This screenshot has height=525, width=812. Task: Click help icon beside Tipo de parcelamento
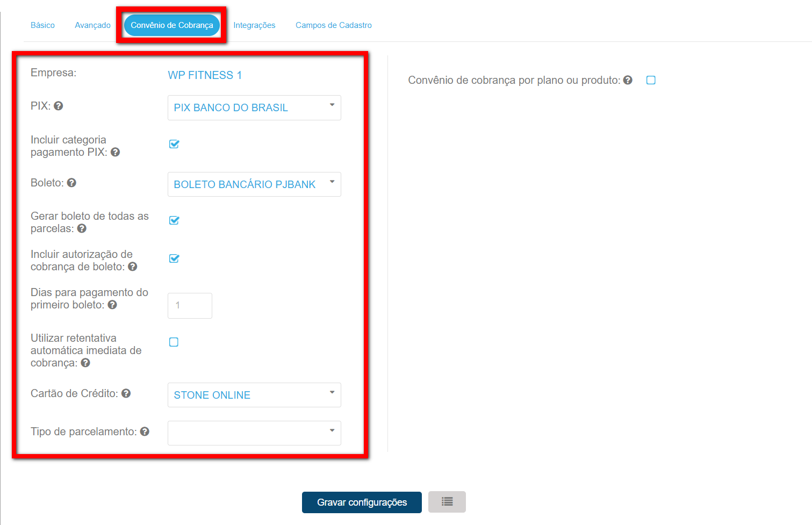tap(145, 432)
